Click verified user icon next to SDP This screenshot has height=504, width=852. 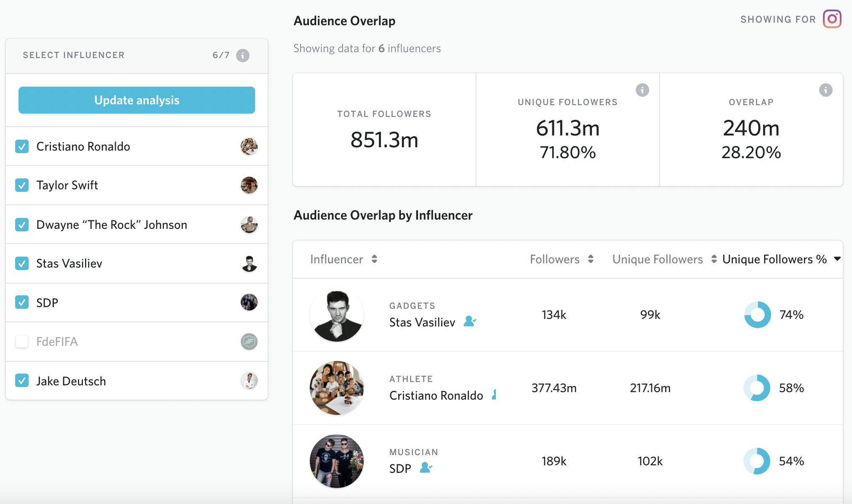tap(426, 467)
